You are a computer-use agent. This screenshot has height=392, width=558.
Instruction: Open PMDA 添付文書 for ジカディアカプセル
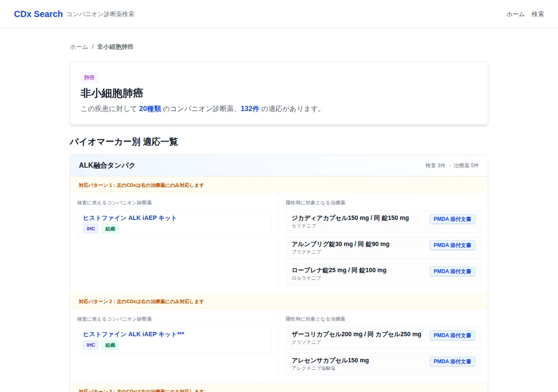click(x=453, y=219)
